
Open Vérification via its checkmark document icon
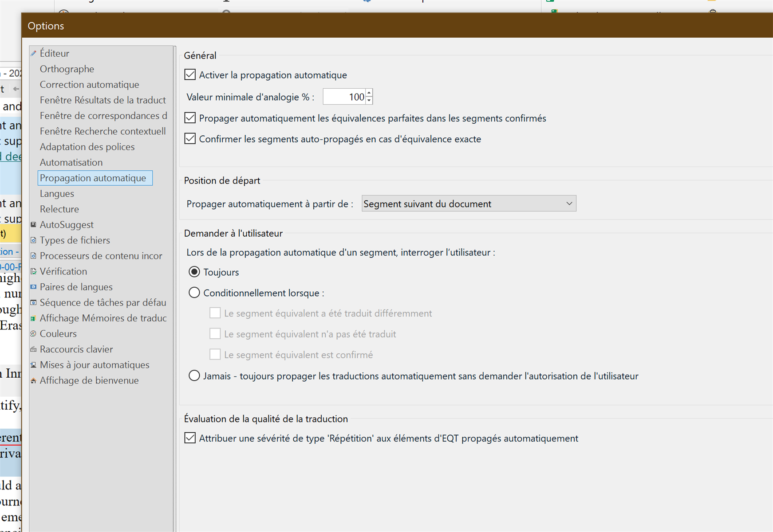(34, 271)
